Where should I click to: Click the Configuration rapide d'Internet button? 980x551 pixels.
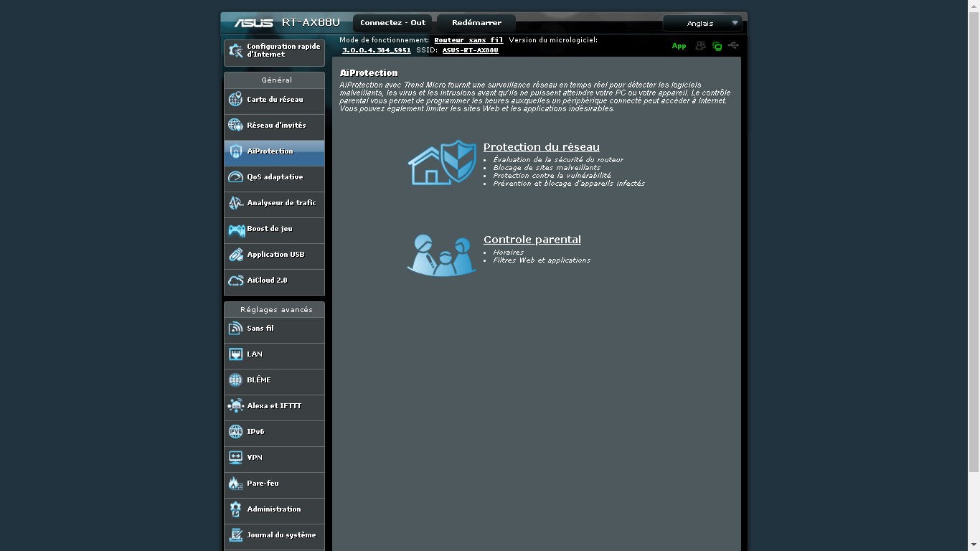(274, 52)
